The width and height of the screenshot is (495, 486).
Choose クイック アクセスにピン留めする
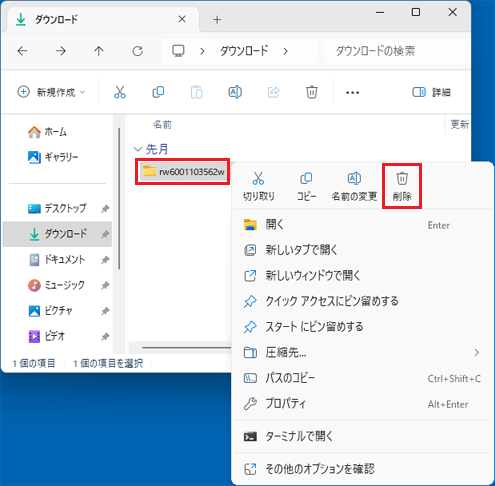click(x=363, y=301)
